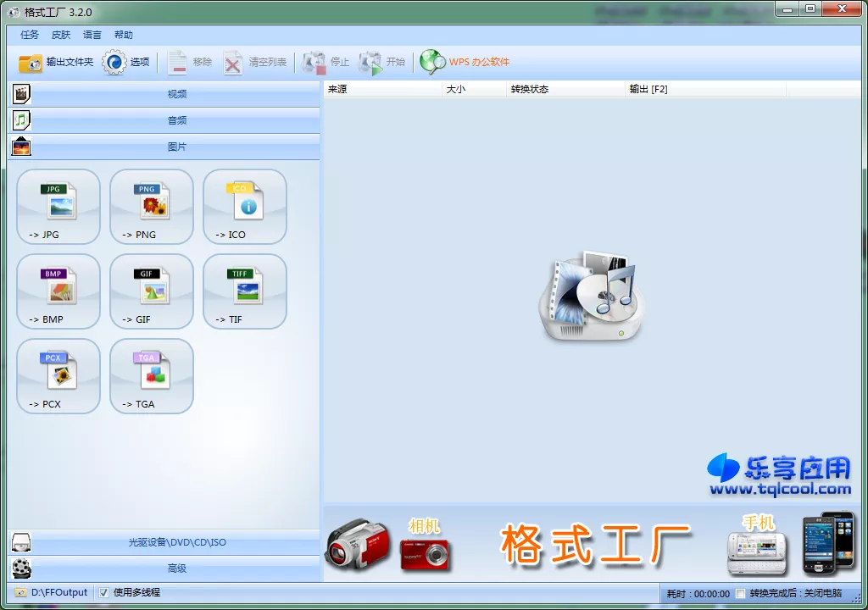
Task: Select the convert to JPG image tool
Action: 58,206
